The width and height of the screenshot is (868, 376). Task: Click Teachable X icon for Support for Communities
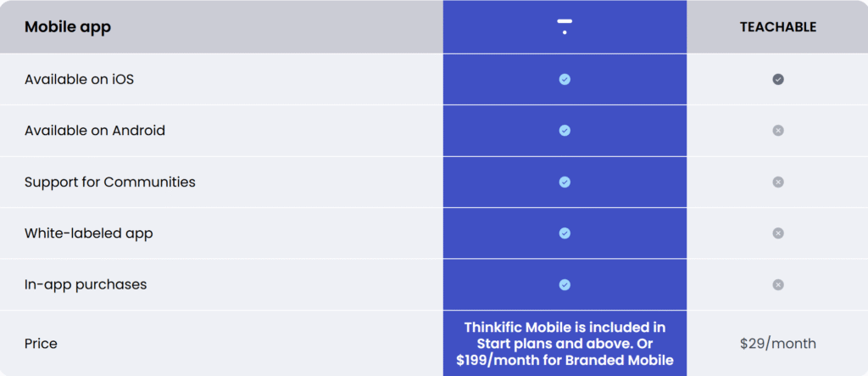[778, 182]
